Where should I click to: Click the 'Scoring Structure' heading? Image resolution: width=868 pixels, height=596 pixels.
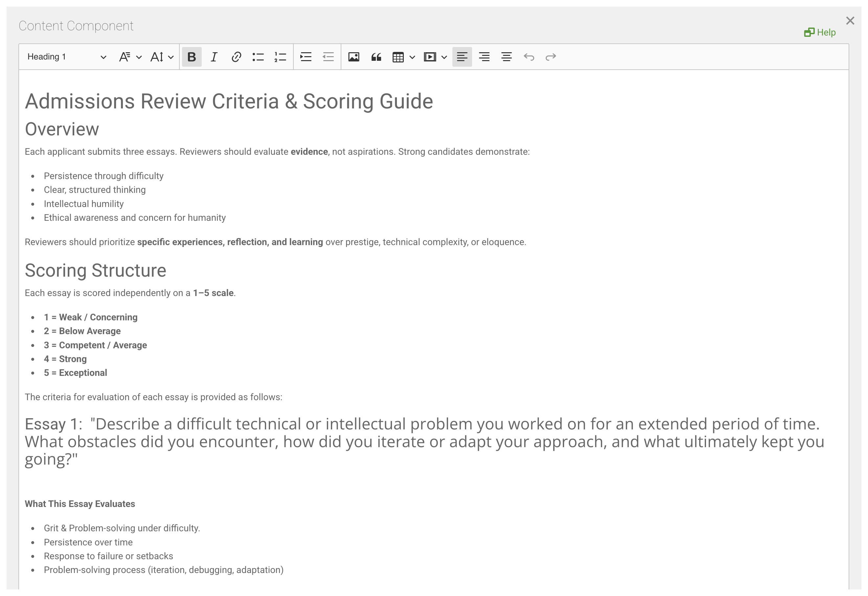(96, 270)
